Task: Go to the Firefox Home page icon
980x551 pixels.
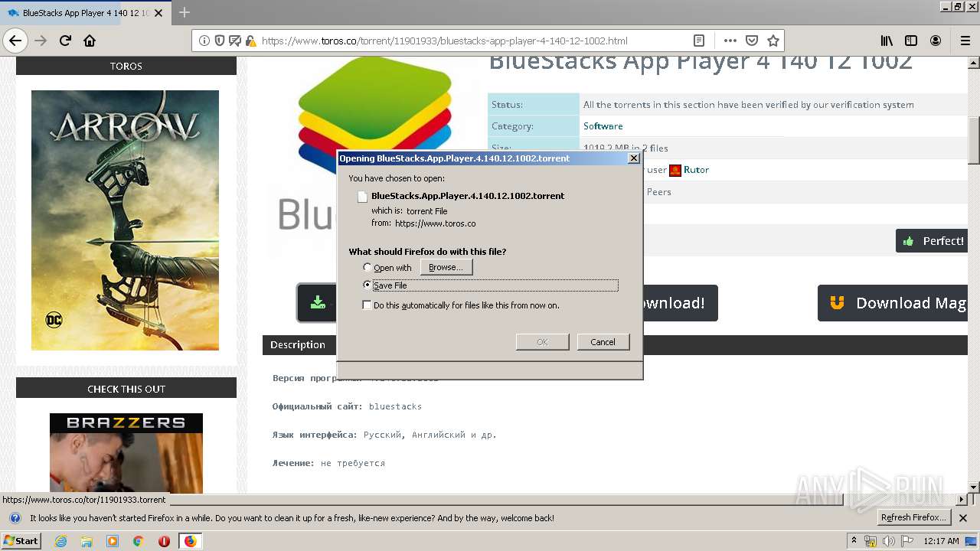Action: coord(90,41)
